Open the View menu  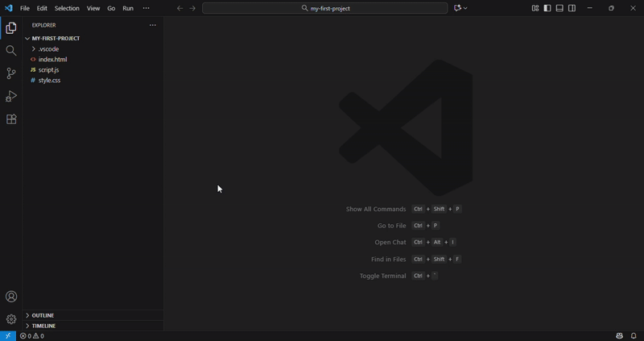93,8
